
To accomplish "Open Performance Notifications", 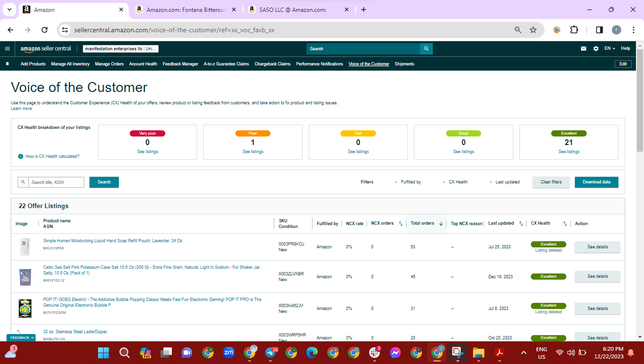I will (x=320, y=64).
